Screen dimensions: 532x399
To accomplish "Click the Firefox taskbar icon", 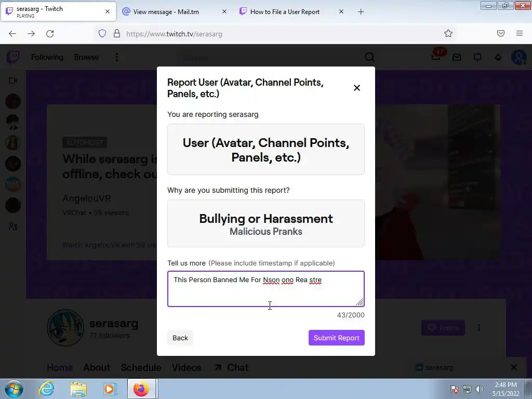I will click(x=141, y=389).
